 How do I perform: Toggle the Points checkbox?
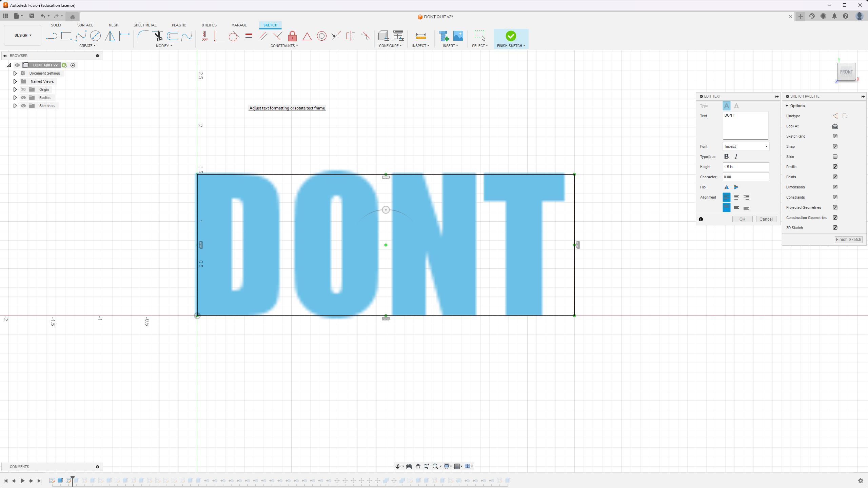[835, 177]
